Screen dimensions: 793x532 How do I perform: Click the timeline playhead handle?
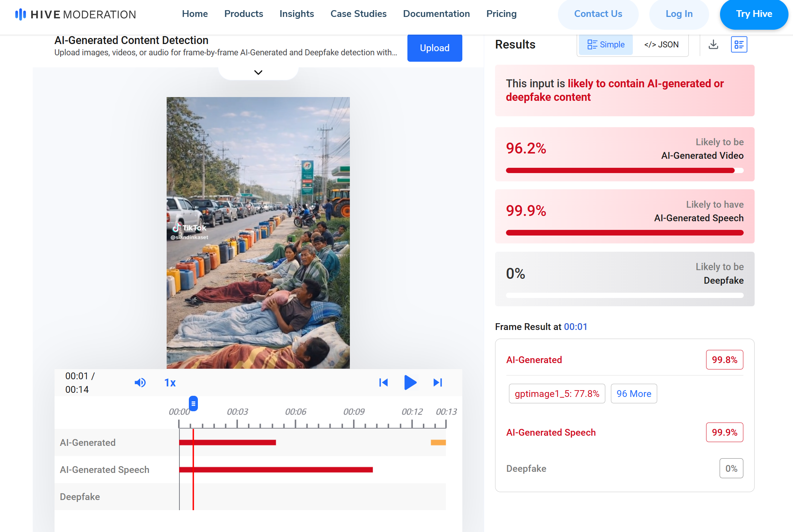[193, 404]
